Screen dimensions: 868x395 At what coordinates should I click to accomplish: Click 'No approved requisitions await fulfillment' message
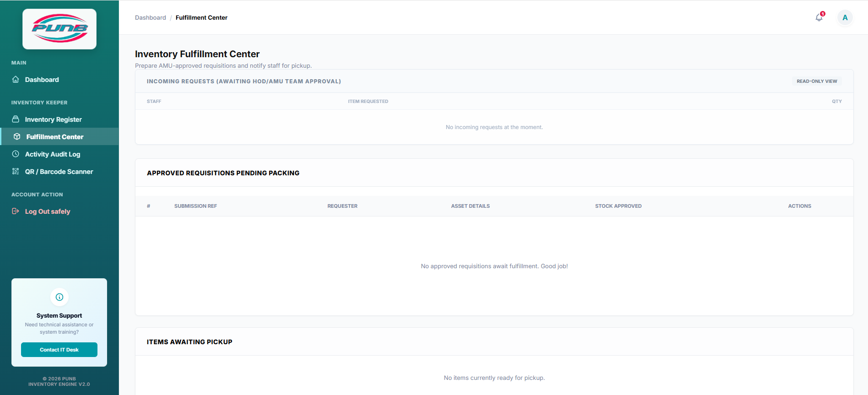[494, 266]
